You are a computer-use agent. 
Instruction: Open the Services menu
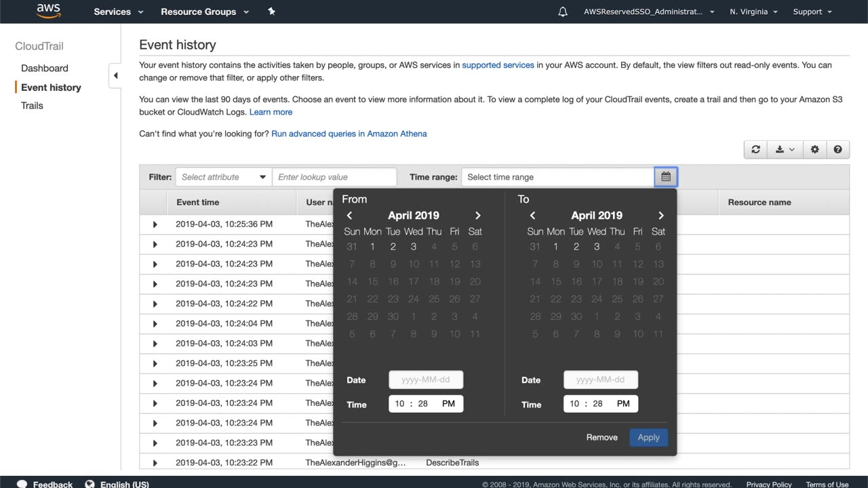(119, 12)
